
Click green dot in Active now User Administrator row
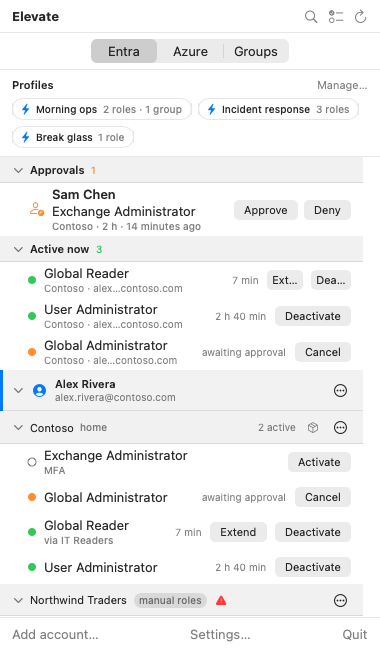(x=32, y=316)
